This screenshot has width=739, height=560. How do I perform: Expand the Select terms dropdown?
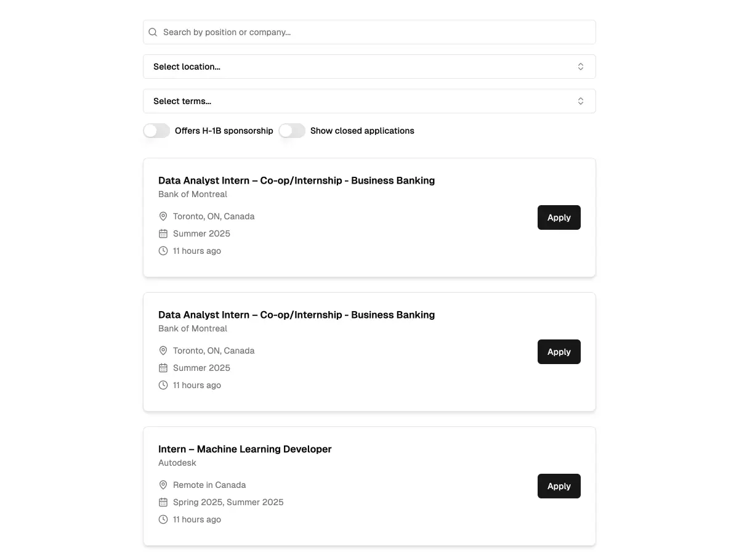[x=369, y=101]
